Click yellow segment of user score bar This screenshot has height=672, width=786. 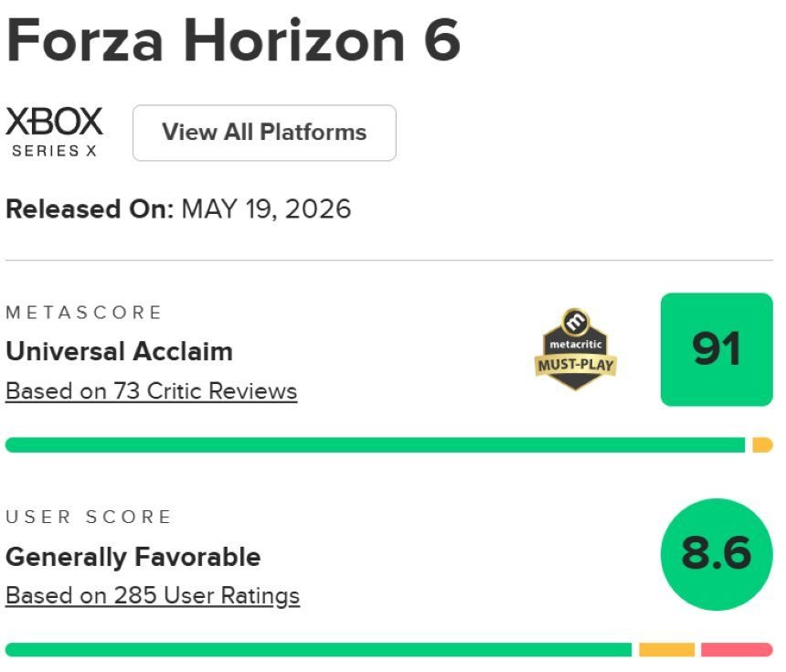click(666, 649)
